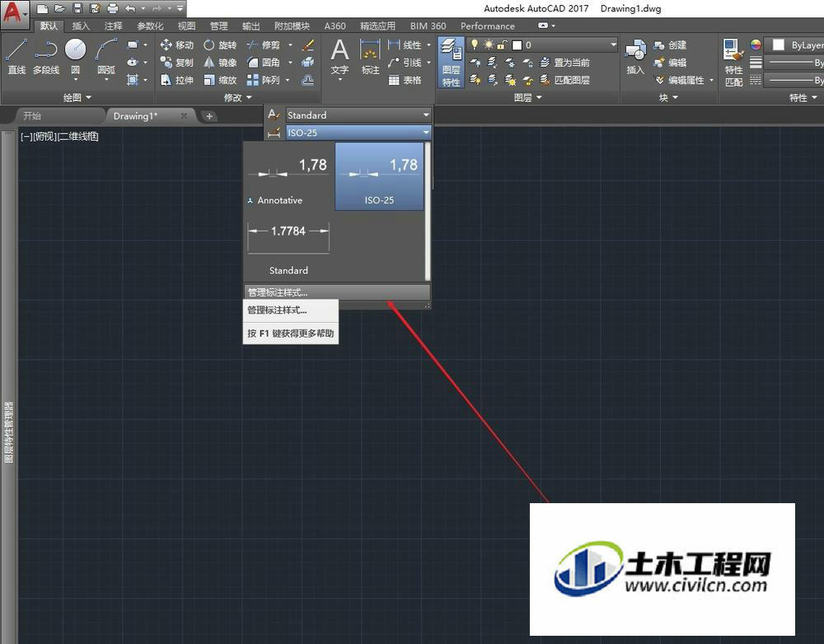Screen dimensions: 824x644
Task: Select the Polyline (多段线) tool
Action: coord(46,56)
